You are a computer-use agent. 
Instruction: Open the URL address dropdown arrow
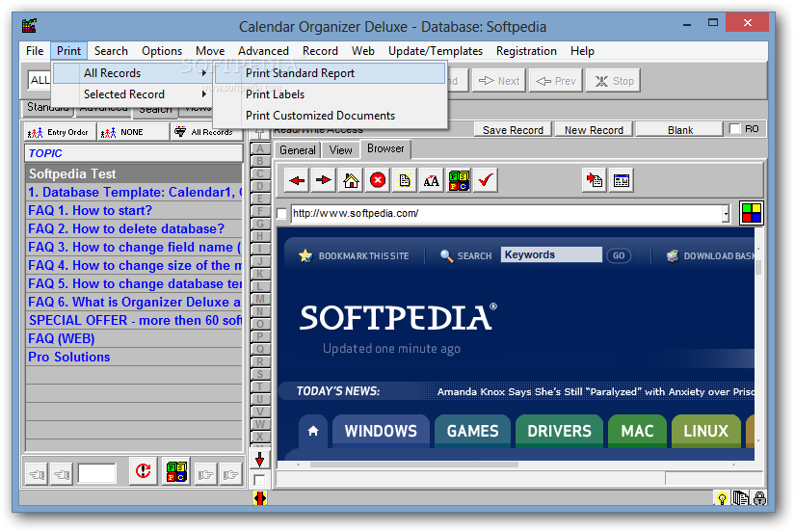[x=726, y=214]
